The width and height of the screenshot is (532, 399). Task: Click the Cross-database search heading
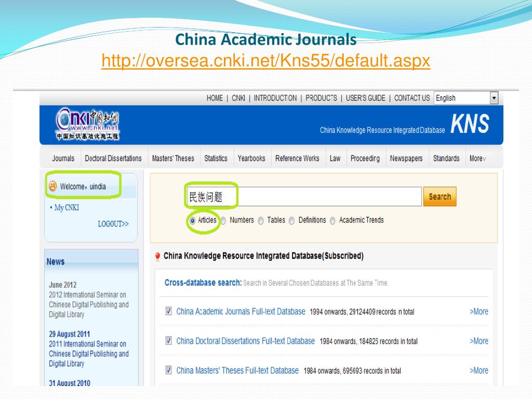pyautogui.click(x=203, y=283)
